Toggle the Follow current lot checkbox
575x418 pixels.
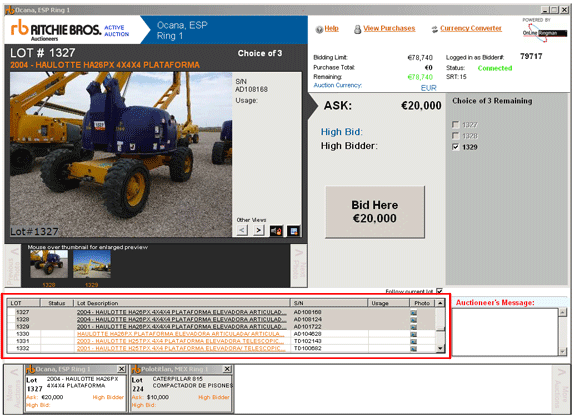point(439,291)
